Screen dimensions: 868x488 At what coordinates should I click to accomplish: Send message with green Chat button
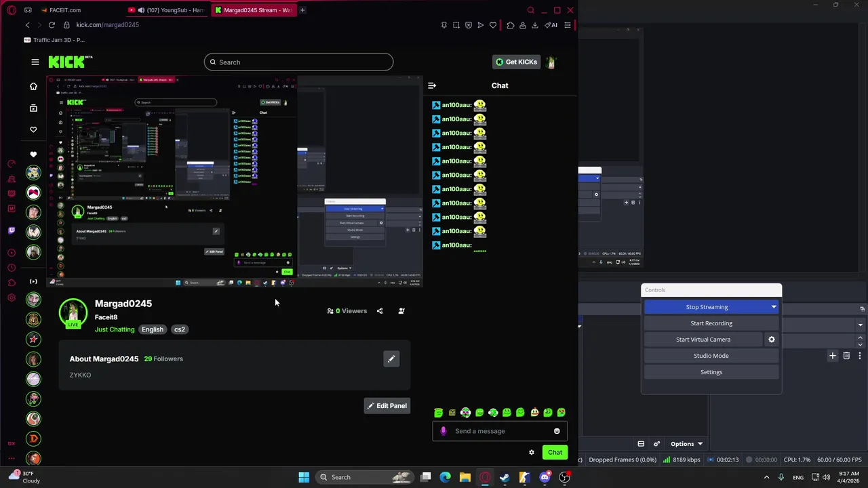pos(555,453)
